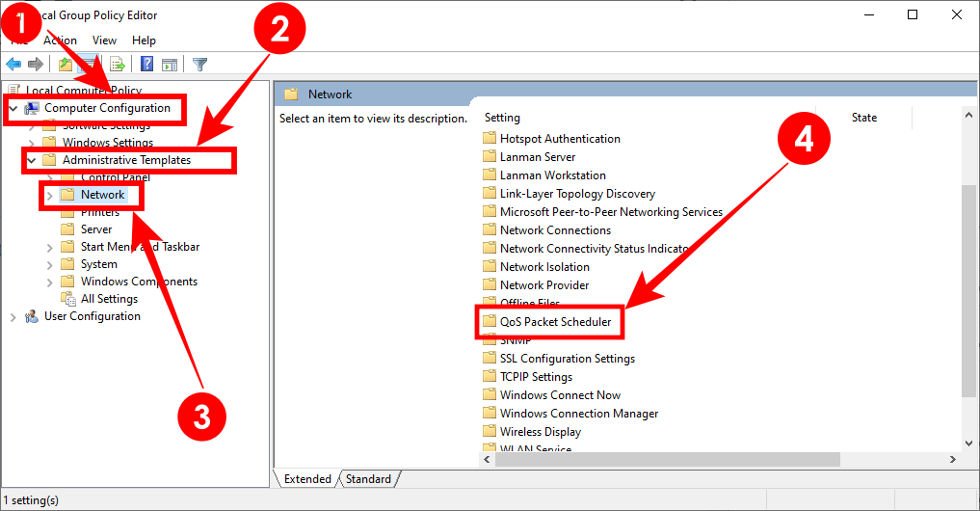The width and height of the screenshot is (980, 511).
Task: Open Help via the question mark icon
Action: (146, 64)
